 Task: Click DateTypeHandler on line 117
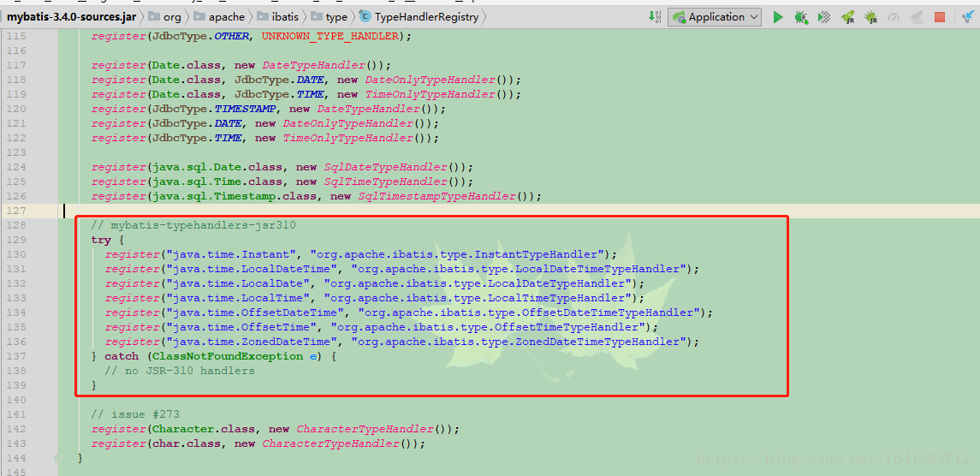pos(314,65)
